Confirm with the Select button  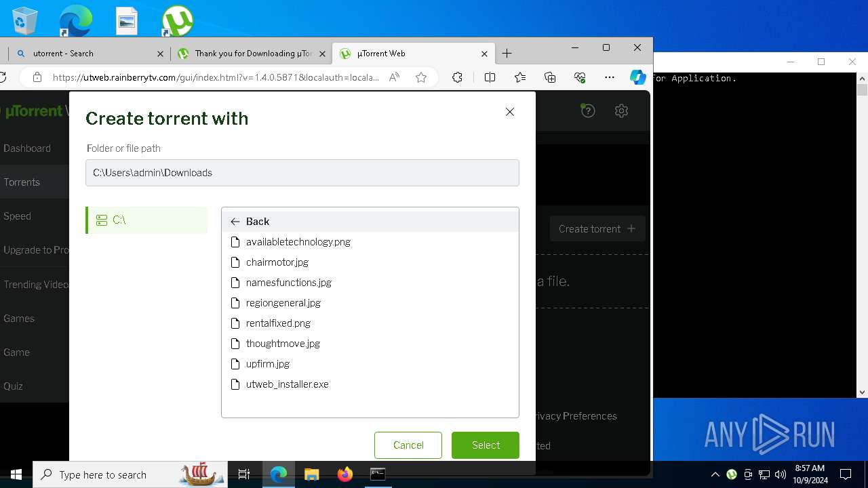(486, 445)
